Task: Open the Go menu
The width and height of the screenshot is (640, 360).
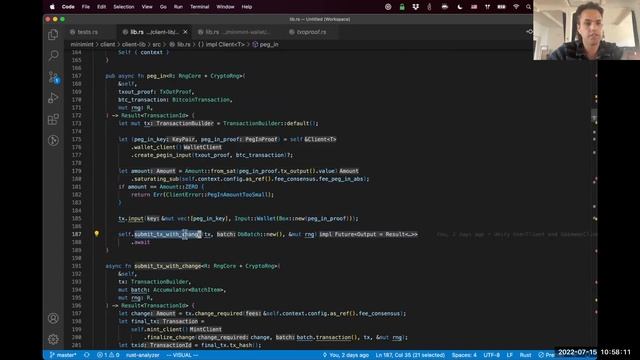Action: click(163, 7)
